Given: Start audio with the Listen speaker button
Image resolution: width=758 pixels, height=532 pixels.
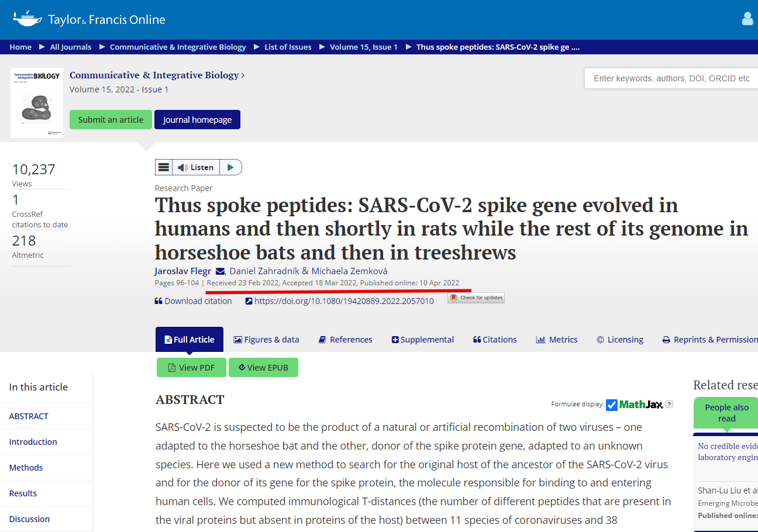Looking at the screenshot, I should click(x=196, y=167).
